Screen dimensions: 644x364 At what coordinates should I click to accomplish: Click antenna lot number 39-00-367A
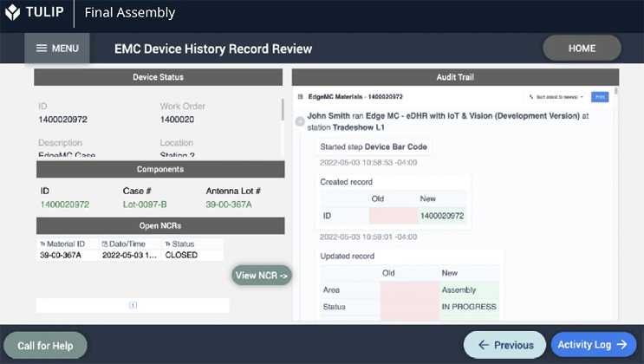coord(229,205)
